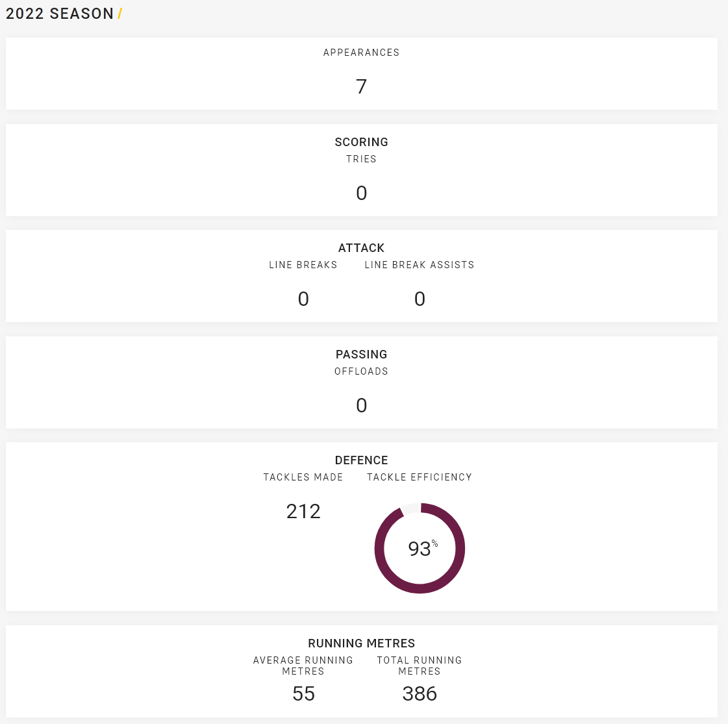Click the PASSING section title

tap(361, 355)
